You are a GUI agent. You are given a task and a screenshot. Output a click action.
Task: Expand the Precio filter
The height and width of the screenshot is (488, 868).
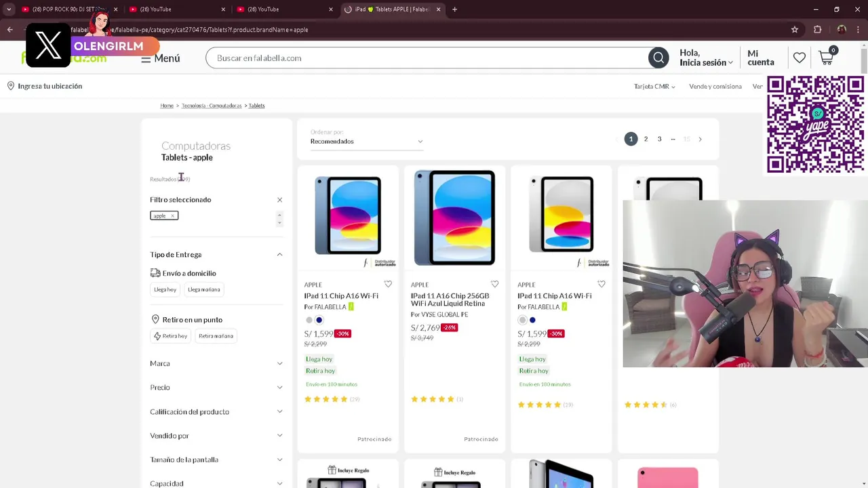[216, 387]
